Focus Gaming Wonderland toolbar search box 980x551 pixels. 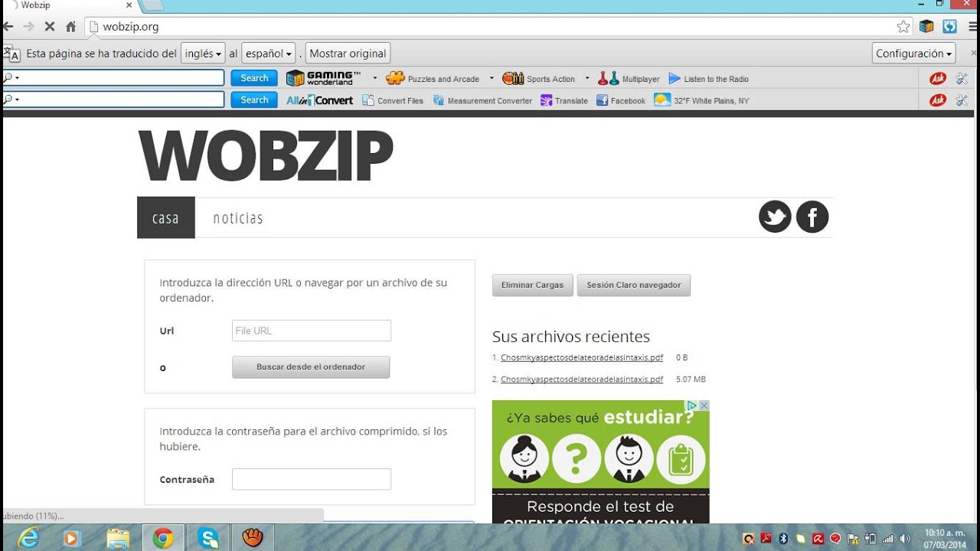(113, 78)
